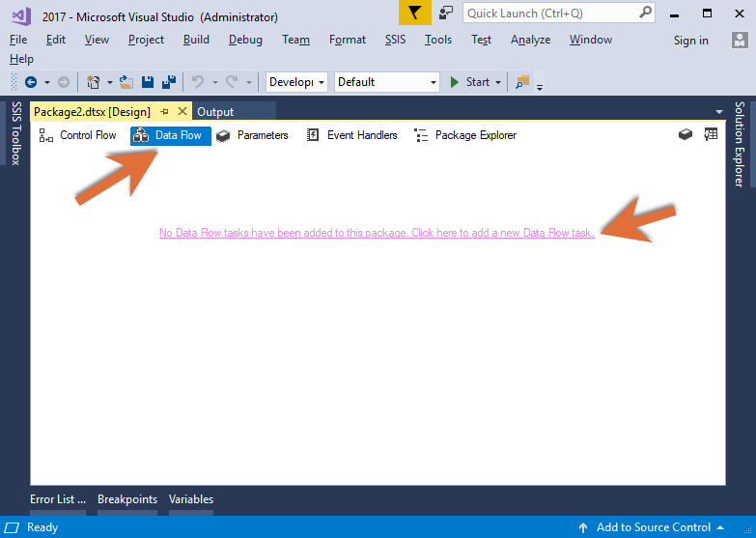Click the status bar rectangle icon beside Ready
The width and height of the screenshot is (756, 538).
tap(12, 528)
